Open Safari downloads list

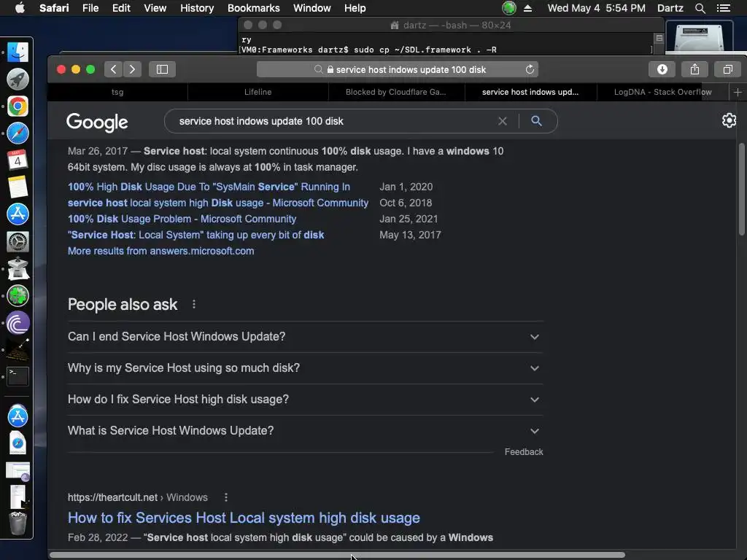point(662,69)
